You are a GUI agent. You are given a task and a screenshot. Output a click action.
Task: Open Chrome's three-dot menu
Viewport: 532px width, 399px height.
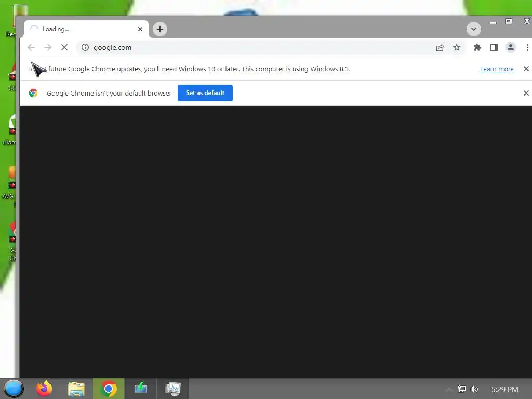tap(527, 47)
